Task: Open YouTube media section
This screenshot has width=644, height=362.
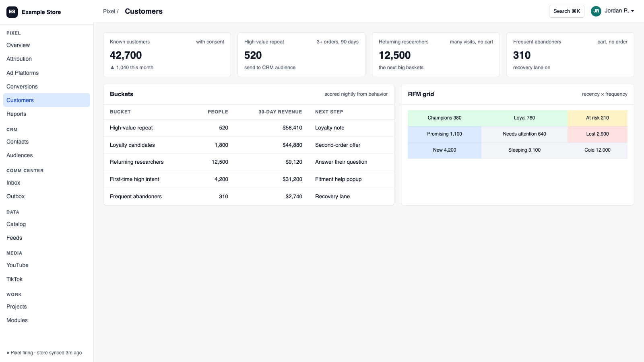Action: pos(47,265)
